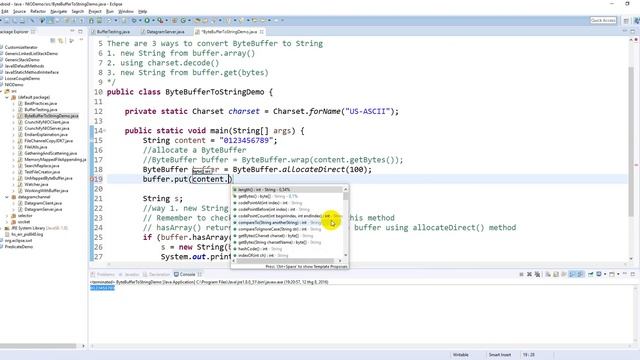Click Open Console icon
Screen dimensions: 640x360
click(x=612, y=274)
